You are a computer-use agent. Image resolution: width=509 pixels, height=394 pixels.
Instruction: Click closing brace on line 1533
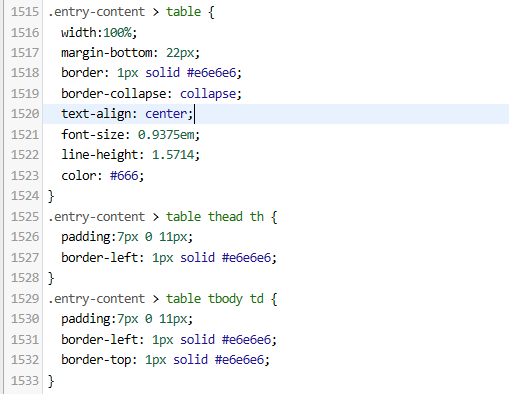pyautogui.click(x=51, y=381)
